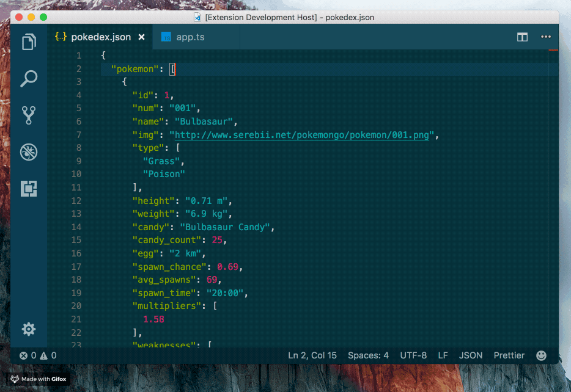571x392 pixels.
Task: Show errors and warnings from the status bar
Action: pos(37,355)
